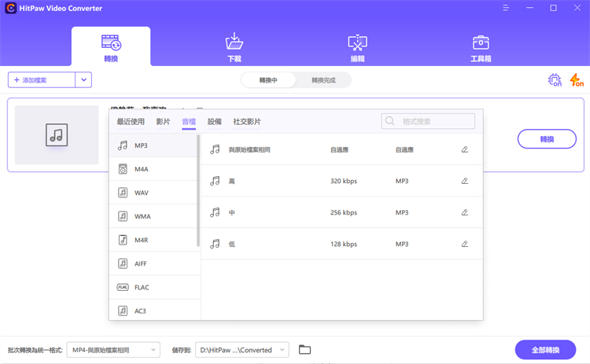
Task: Open the hamburger menu in title bar
Action: [x=506, y=8]
